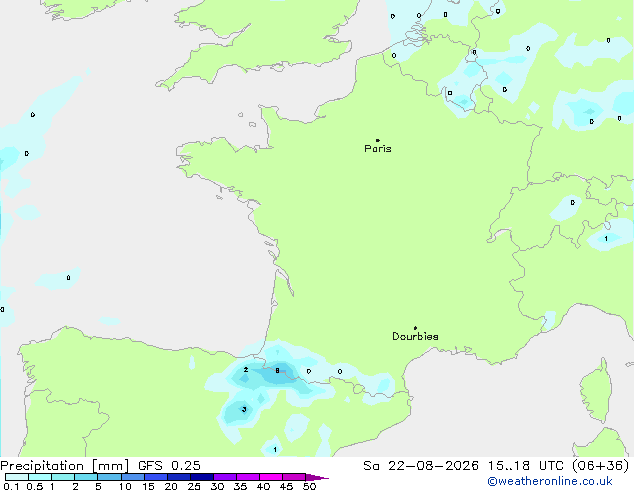Viewport: 634px width, 490px height.
Task: Click the precipitation value 1 at Spain's bottom edge
Action: point(275,450)
